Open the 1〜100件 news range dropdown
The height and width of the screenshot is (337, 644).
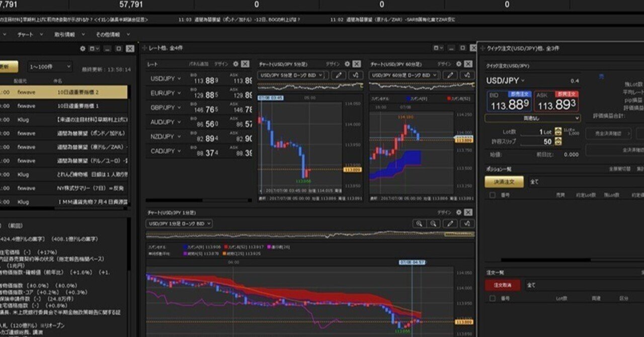coord(50,67)
